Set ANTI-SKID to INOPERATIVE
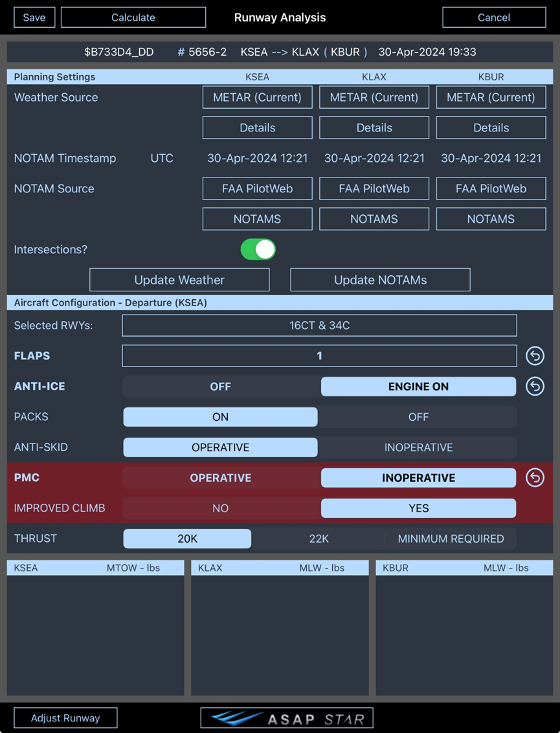The width and height of the screenshot is (560, 733). coord(418,447)
